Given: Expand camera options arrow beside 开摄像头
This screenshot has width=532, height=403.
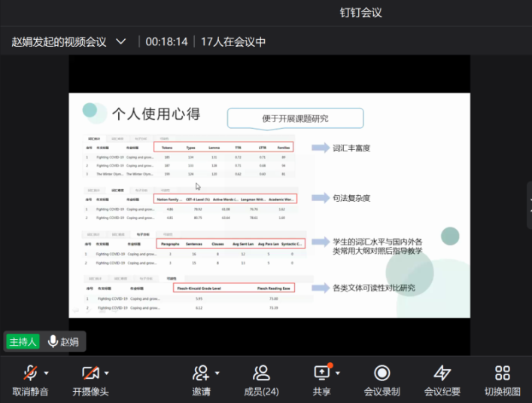Looking at the screenshot, I should pos(107,373).
